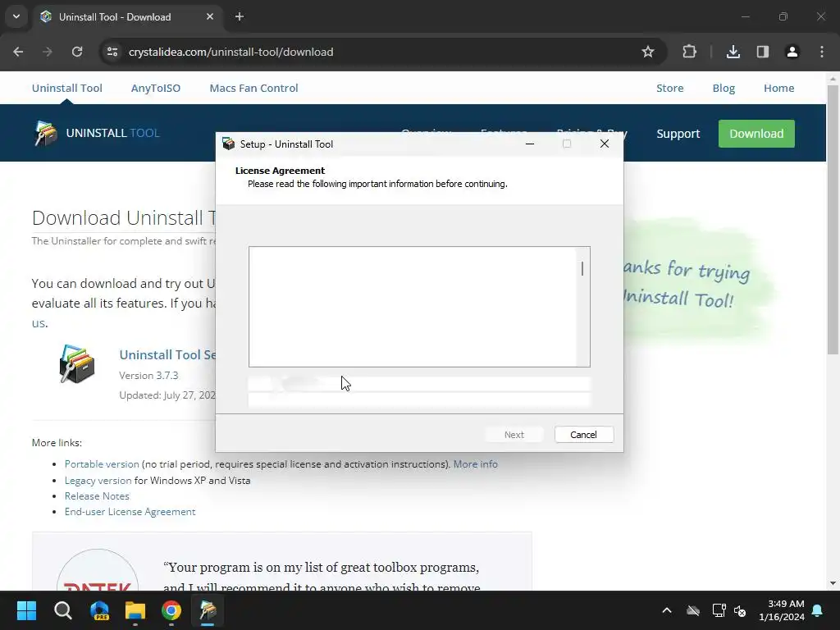Open the Blog link

point(724,88)
